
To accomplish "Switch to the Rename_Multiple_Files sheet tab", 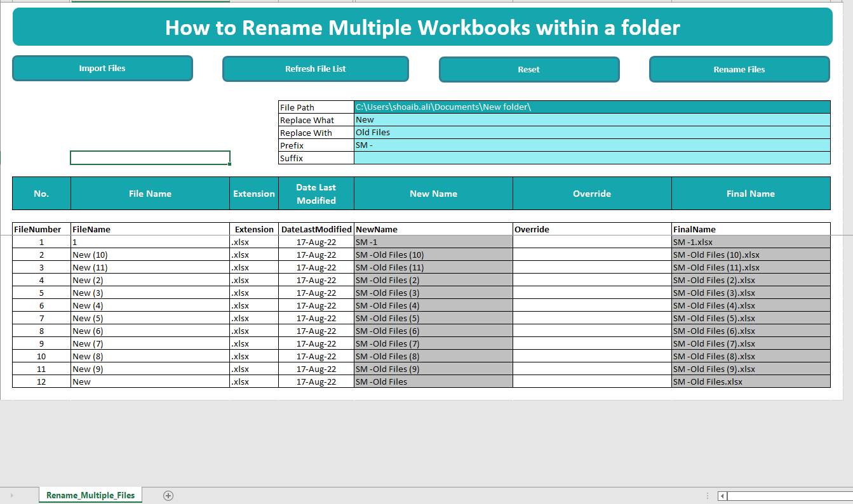I will pos(90,494).
